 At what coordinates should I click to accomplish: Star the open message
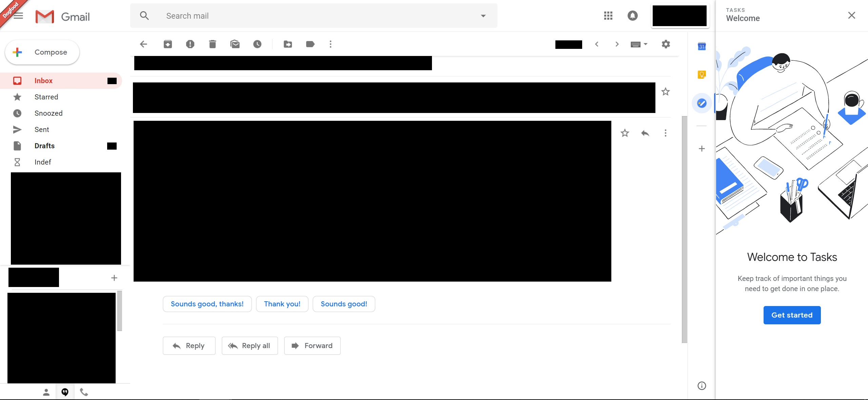625,133
